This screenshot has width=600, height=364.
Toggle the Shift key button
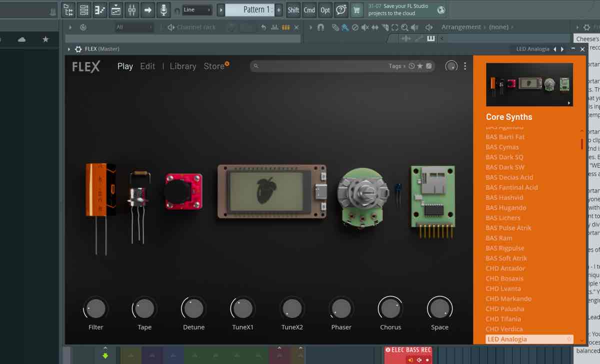[293, 9]
